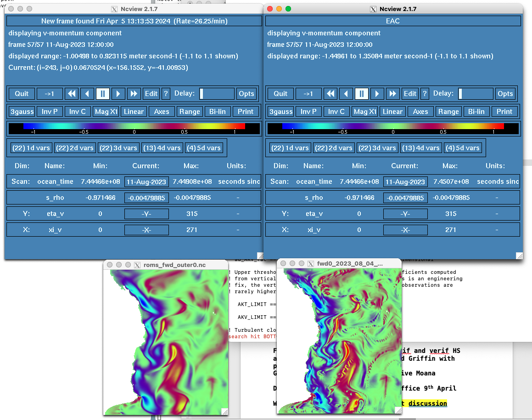The height and width of the screenshot is (420, 532).
Task: Open (22) 2d vars menu in left window
Action: [x=74, y=148]
